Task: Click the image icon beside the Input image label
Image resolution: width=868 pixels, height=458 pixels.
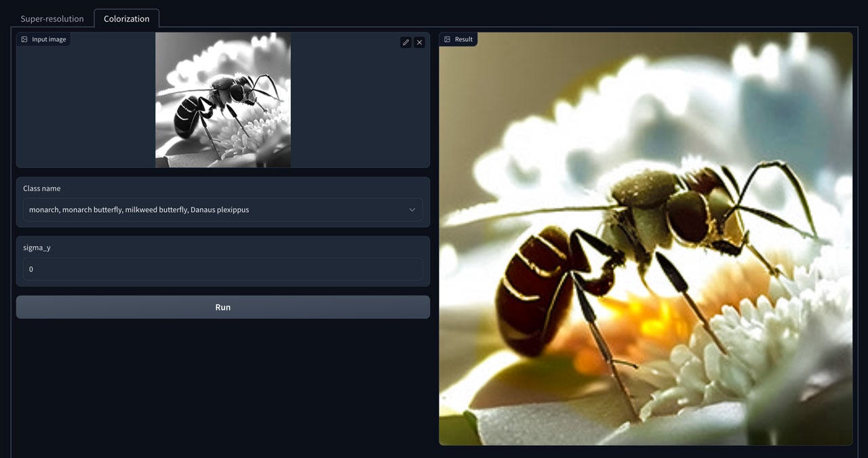Action: 23,39
